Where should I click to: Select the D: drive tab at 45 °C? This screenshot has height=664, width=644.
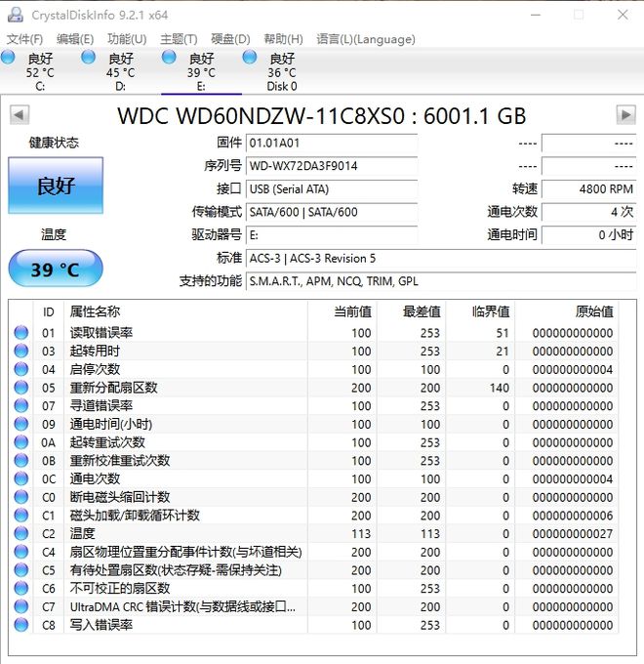click(121, 71)
